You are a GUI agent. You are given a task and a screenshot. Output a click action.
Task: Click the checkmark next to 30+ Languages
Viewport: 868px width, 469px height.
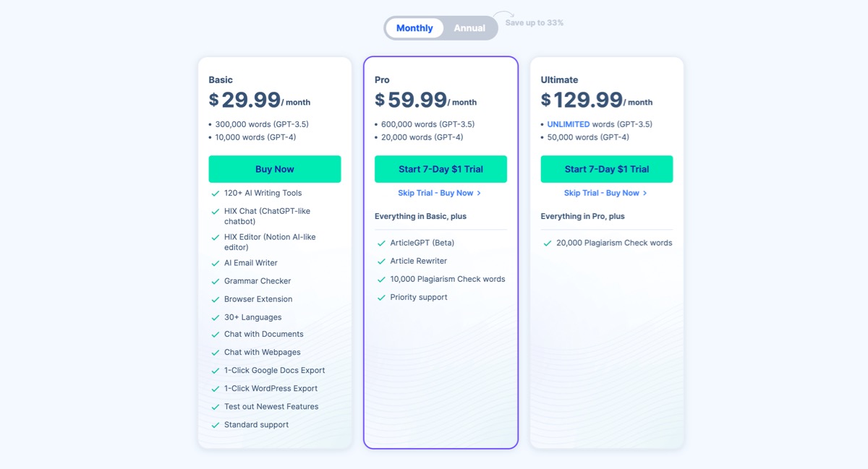point(215,316)
